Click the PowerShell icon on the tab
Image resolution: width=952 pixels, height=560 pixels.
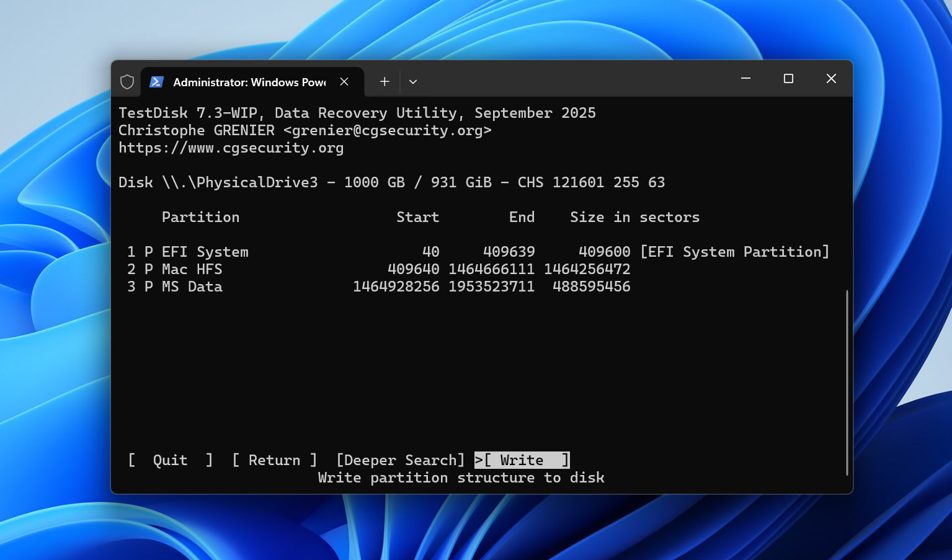[156, 82]
